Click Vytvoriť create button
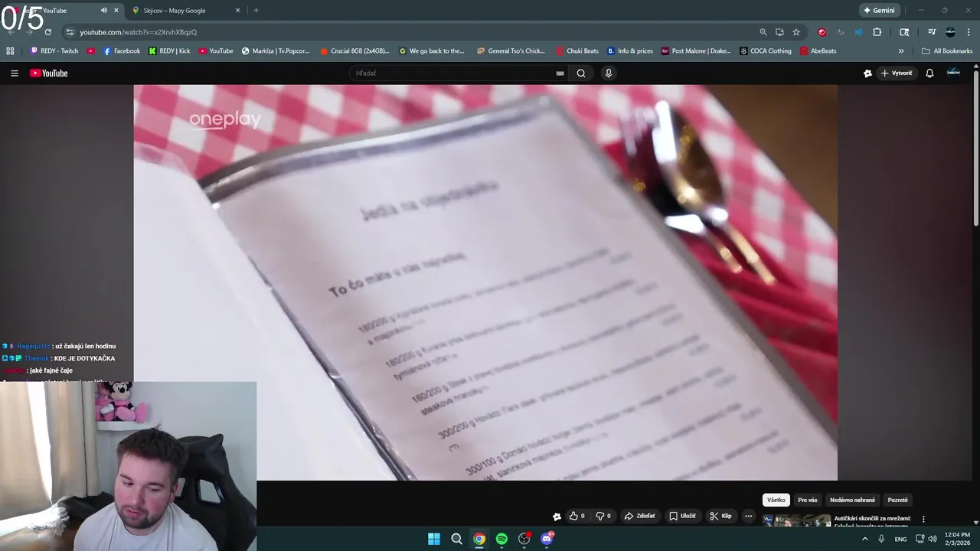 tap(897, 73)
